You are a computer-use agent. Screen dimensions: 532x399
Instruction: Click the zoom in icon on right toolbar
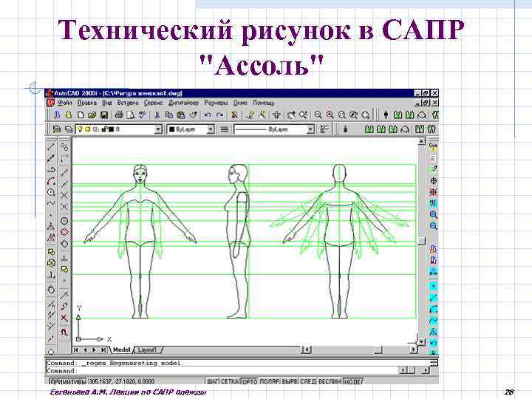(433, 215)
